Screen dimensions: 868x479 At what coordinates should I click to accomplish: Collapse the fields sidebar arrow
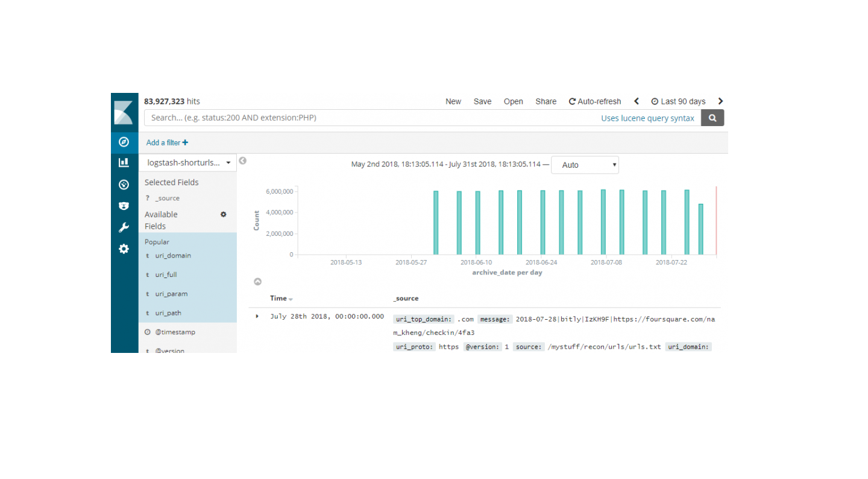point(243,160)
